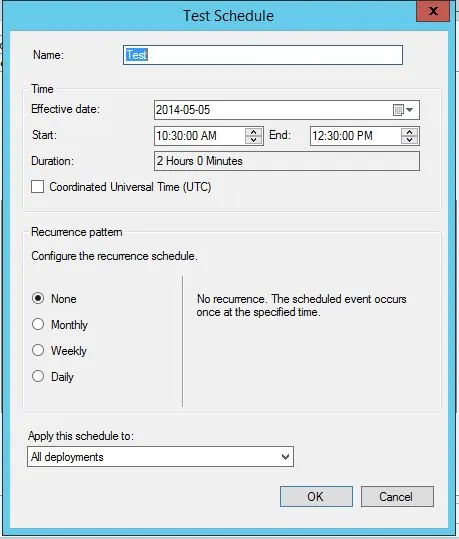The image size is (459, 539).
Task: Decrease End time with down arrow
Action: (409, 140)
